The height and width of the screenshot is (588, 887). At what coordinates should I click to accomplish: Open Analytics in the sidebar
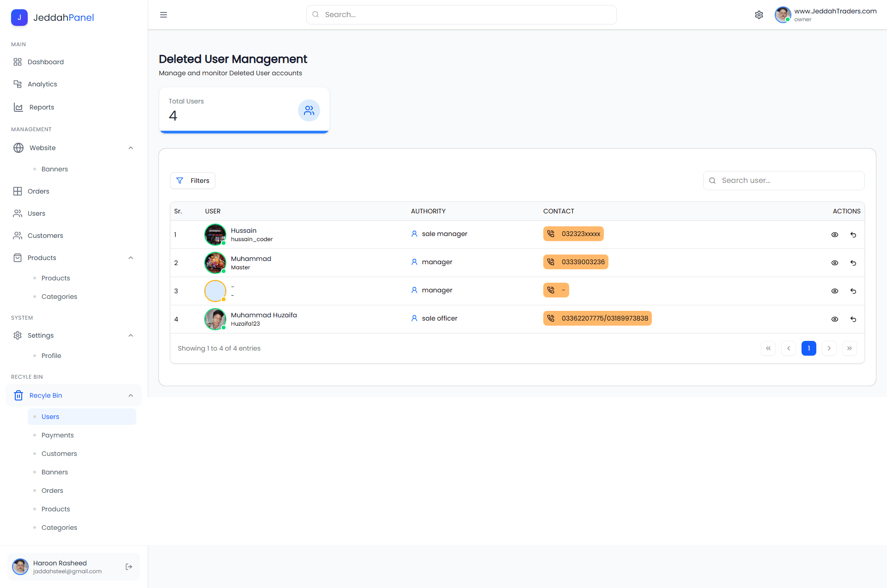[x=73, y=84]
